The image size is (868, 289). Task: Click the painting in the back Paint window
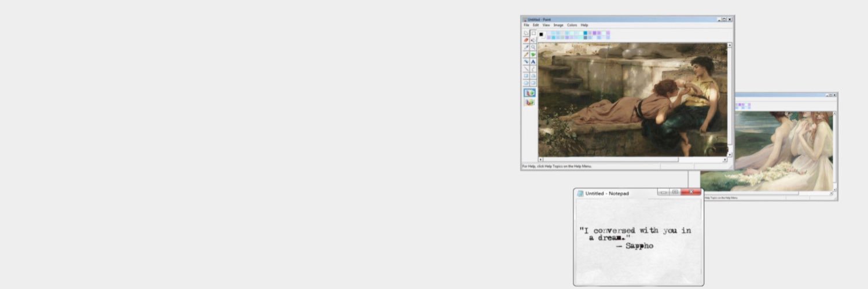(783, 152)
